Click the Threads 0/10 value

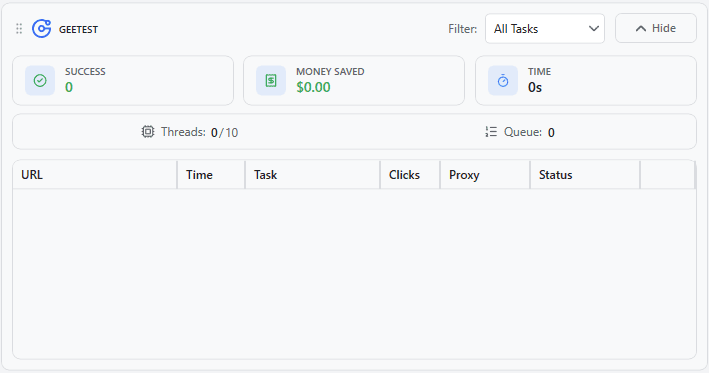click(224, 132)
